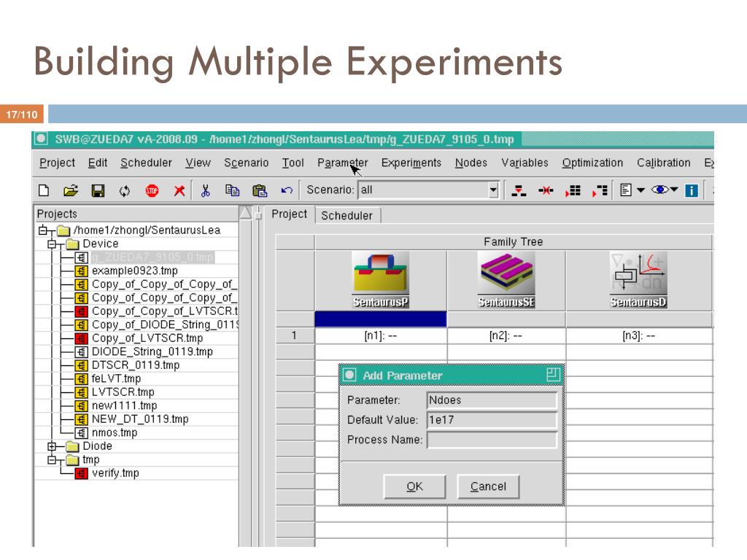Click the red STOP icon
Image resolution: width=747 pixels, height=560 pixels.
pyautogui.click(x=152, y=190)
